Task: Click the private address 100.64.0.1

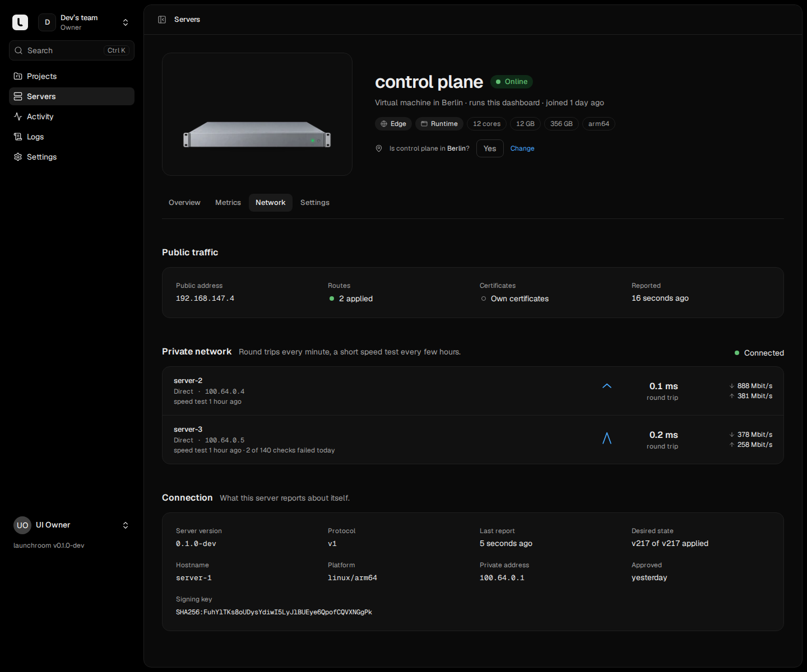Action: click(502, 578)
